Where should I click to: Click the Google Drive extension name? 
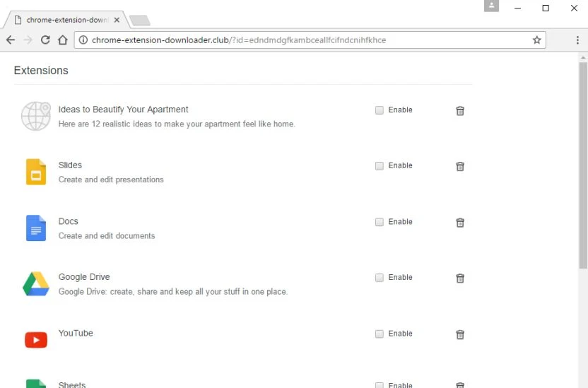[x=84, y=276]
